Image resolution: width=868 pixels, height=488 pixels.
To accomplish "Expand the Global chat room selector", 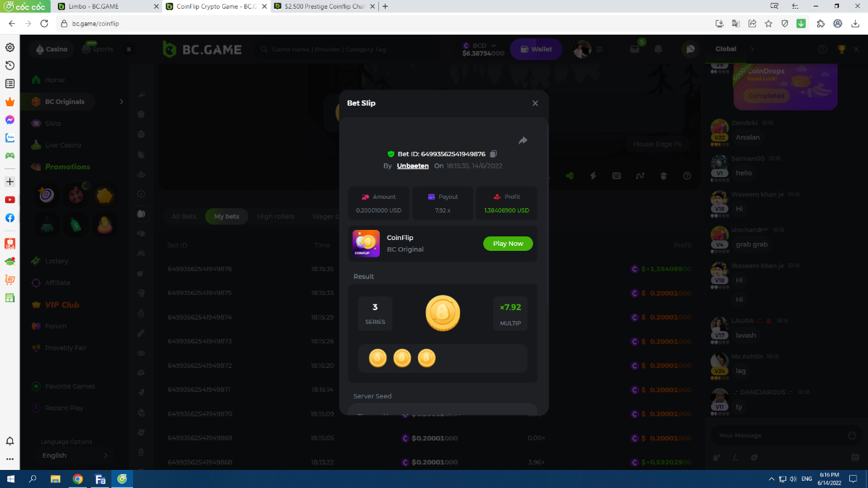I will (x=752, y=49).
